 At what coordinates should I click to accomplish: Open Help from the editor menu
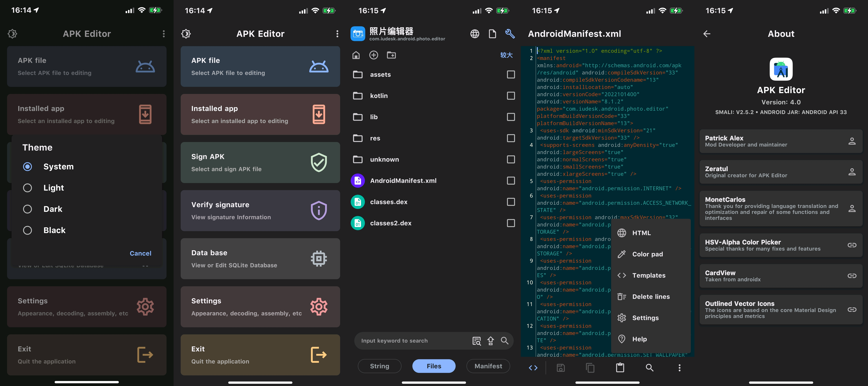pos(651,339)
